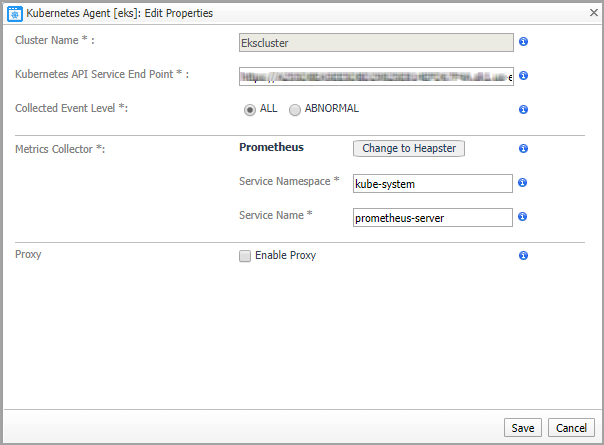The width and height of the screenshot is (604, 445).
Task: Click the Cluster Name field showing Ekscluster
Action: pyautogui.click(x=376, y=43)
